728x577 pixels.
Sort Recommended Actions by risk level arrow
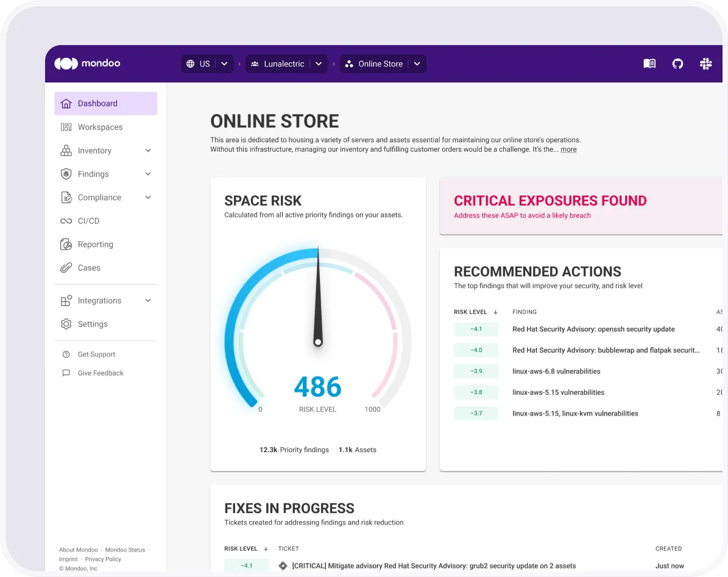[x=495, y=312]
